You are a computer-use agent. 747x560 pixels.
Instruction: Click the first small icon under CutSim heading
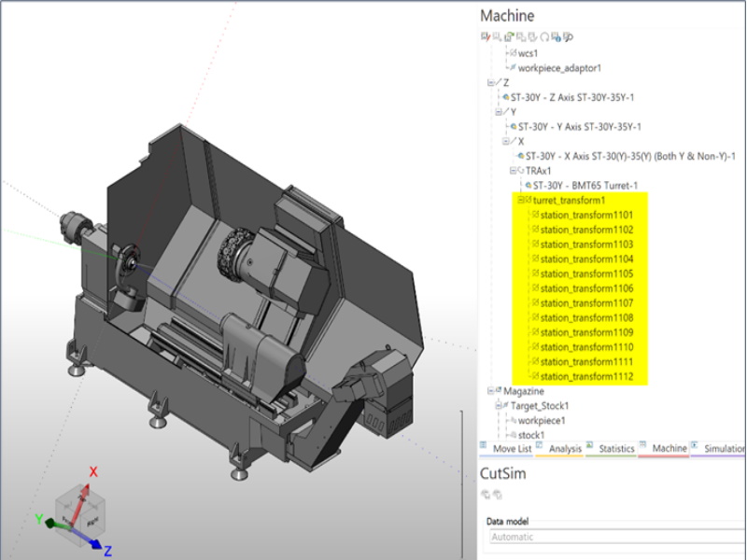click(485, 495)
